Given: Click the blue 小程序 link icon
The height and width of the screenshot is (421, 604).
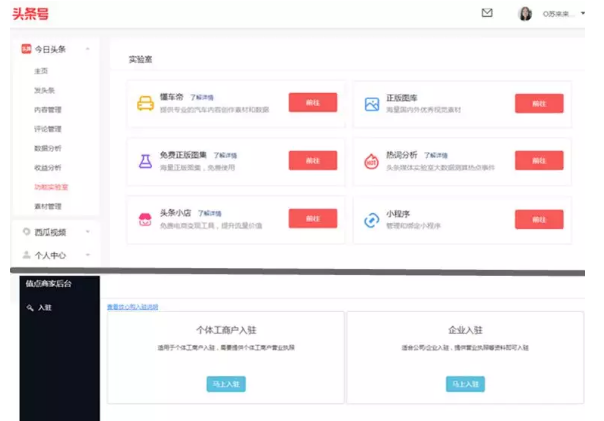Looking at the screenshot, I should click(372, 220).
